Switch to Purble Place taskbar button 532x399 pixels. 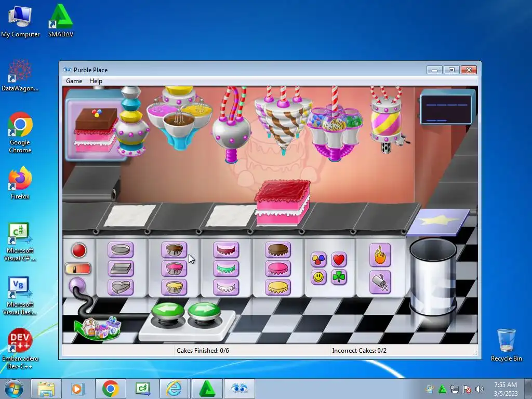[x=239, y=389]
